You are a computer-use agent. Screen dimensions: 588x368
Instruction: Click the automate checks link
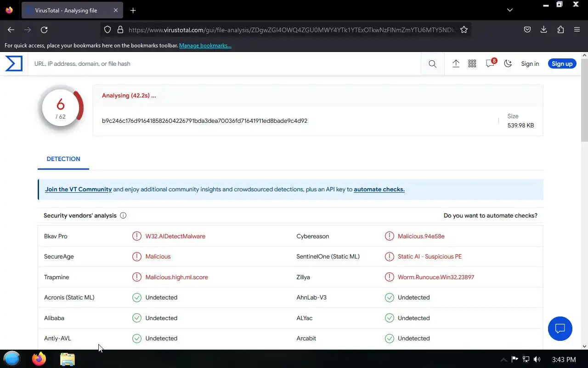click(x=379, y=190)
